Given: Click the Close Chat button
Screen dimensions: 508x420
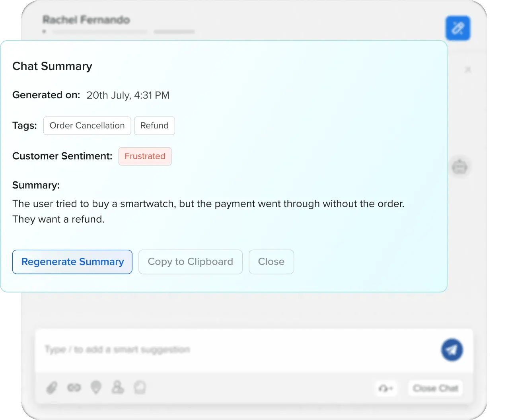Looking at the screenshot, I should (x=436, y=388).
